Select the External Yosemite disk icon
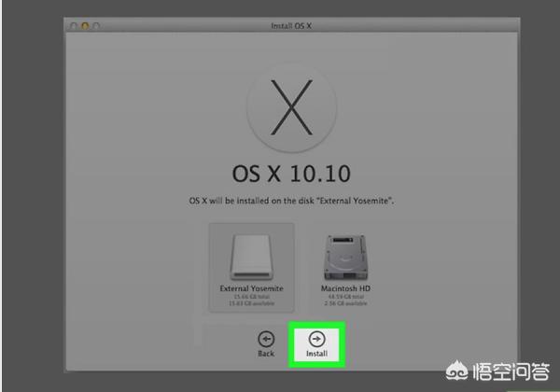This screenshot has height=392, width=560. (x=252, y=257)
